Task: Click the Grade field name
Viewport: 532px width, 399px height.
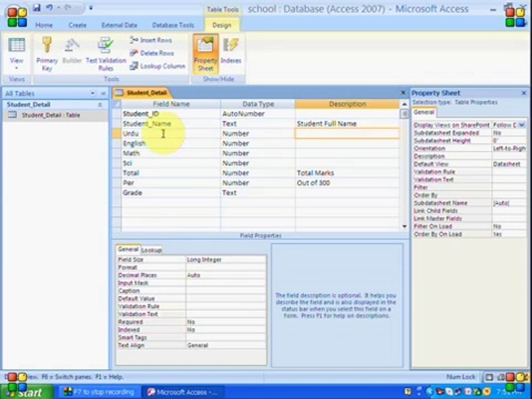Action: point(132,192)
